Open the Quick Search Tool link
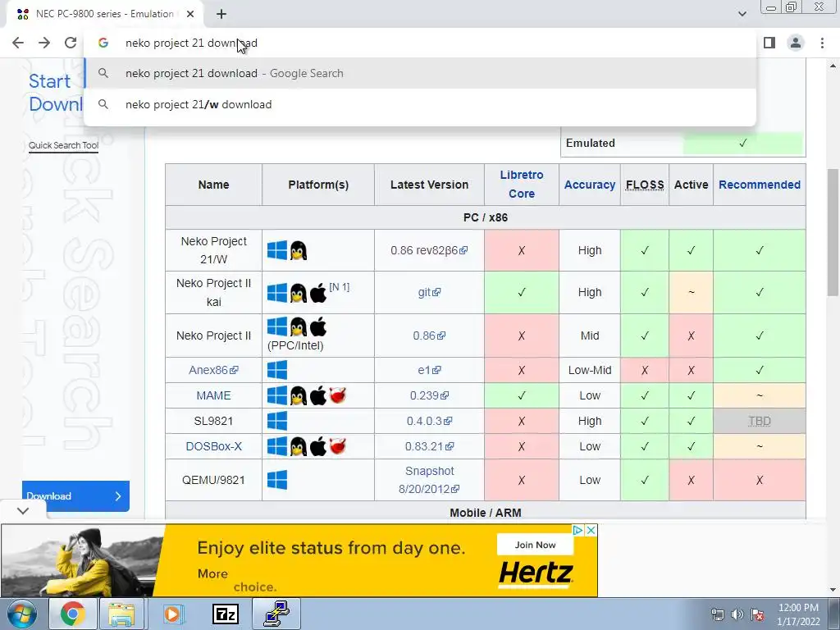 pyautogui.click(x=63, y=145)
